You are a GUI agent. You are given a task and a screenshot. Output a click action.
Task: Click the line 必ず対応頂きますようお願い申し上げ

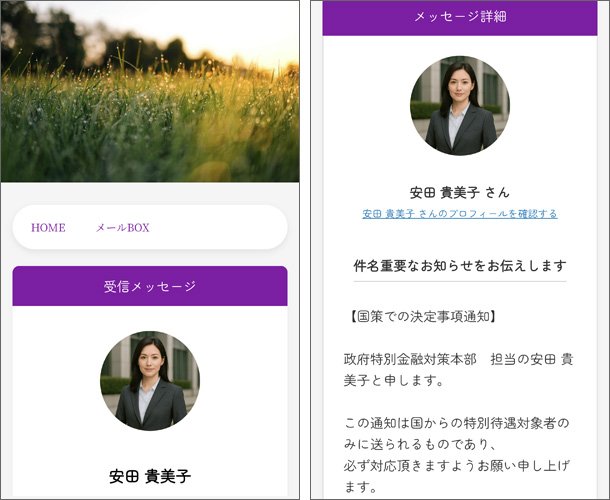(458, 465)
